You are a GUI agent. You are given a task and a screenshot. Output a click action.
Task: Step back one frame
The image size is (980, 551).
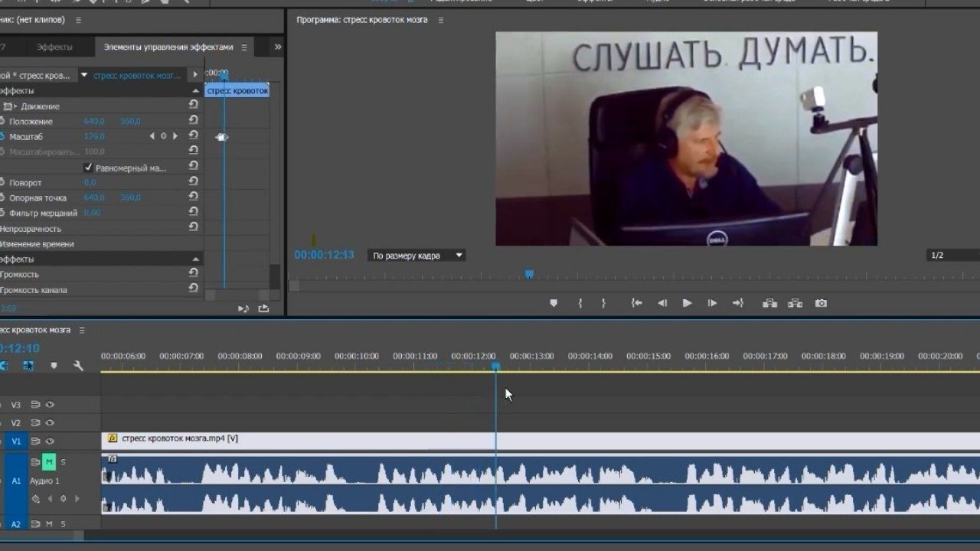662,303
